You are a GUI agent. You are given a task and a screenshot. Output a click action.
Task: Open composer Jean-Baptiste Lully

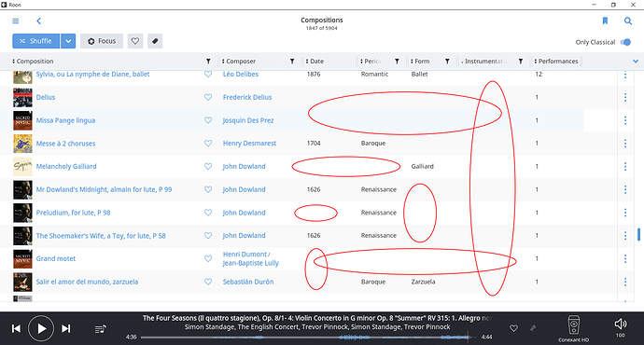point(250,263)
